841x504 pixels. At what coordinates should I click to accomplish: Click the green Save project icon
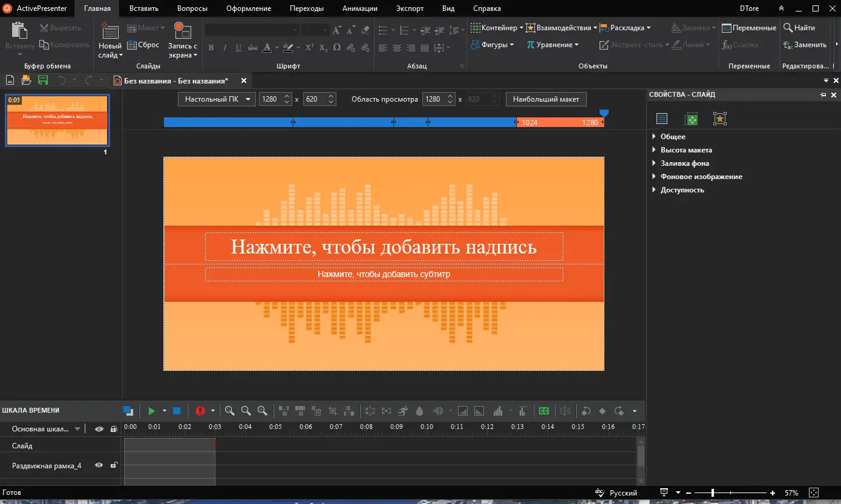(42, 80)
